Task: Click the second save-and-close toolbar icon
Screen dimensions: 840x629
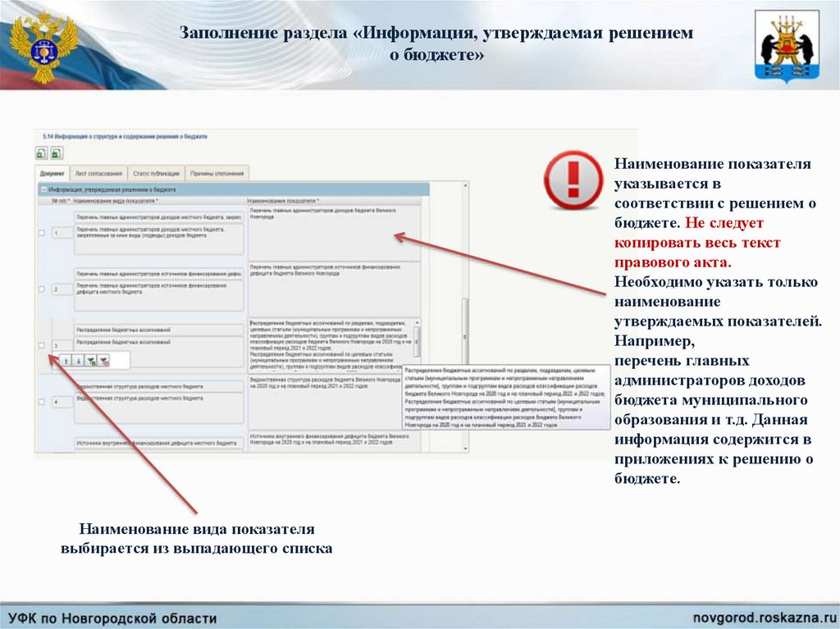Action: point(57,153)
